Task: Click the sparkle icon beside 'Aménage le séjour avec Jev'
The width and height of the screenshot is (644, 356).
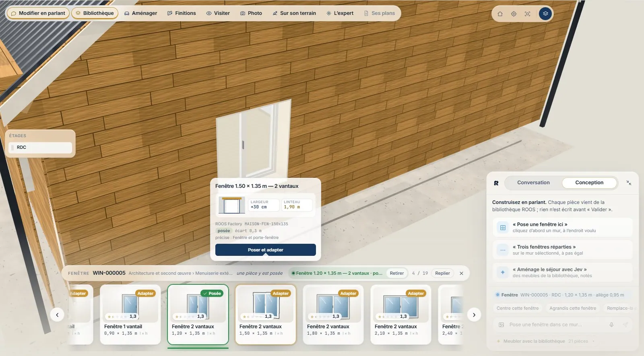Action: pyautogui.click(x=503, y=273)
